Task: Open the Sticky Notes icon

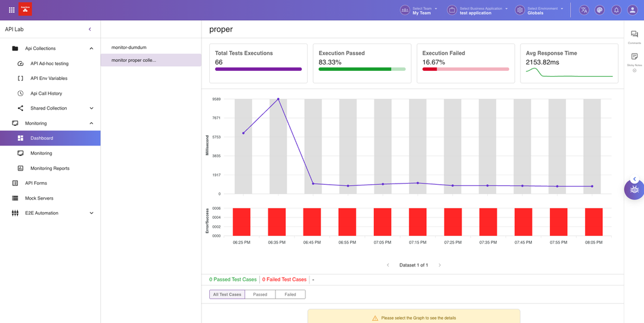Action: pos(634,57)
